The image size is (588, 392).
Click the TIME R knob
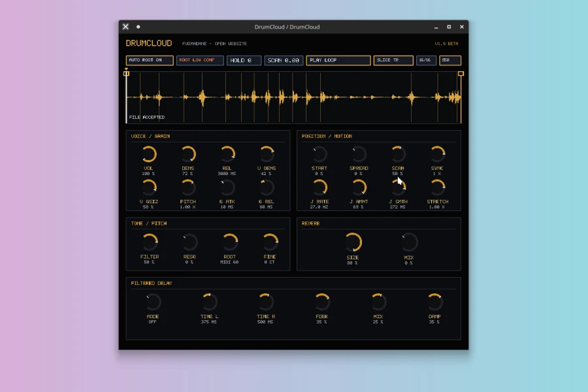(265, 302)
